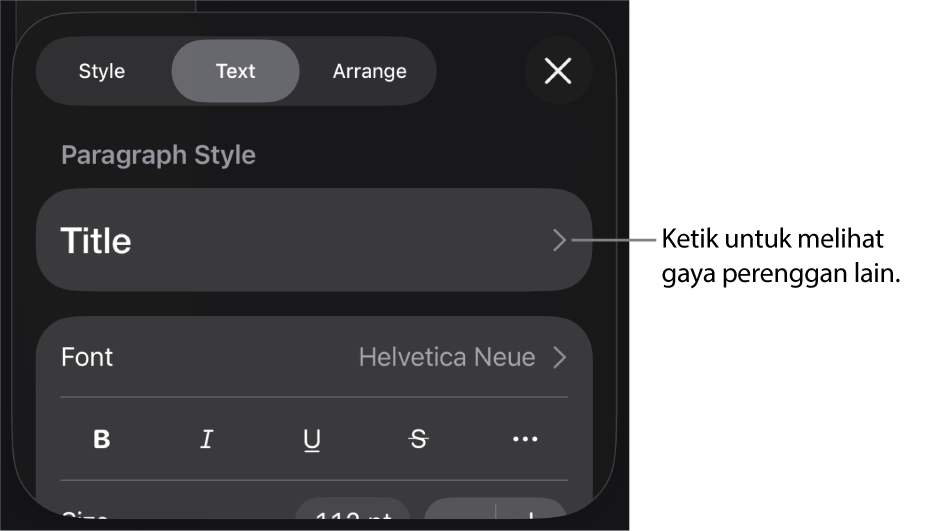This screenshot has width=945, height=531.
Task: Toggle Underline text formatting
Action: coord(312,439)
